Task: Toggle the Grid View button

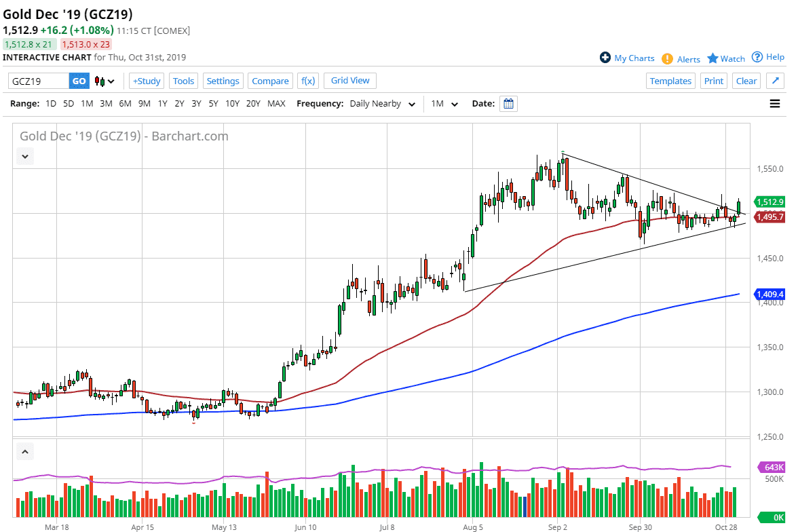Action: [350, 81]
